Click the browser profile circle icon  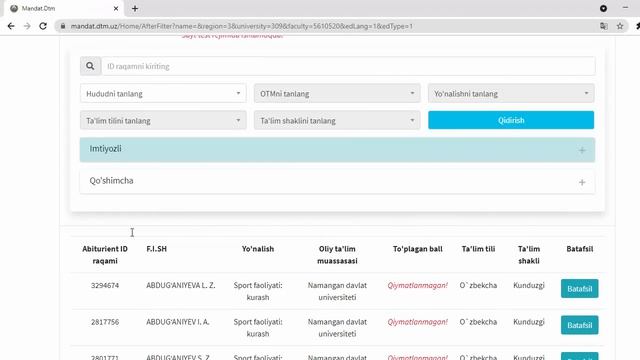coord(603,8)
